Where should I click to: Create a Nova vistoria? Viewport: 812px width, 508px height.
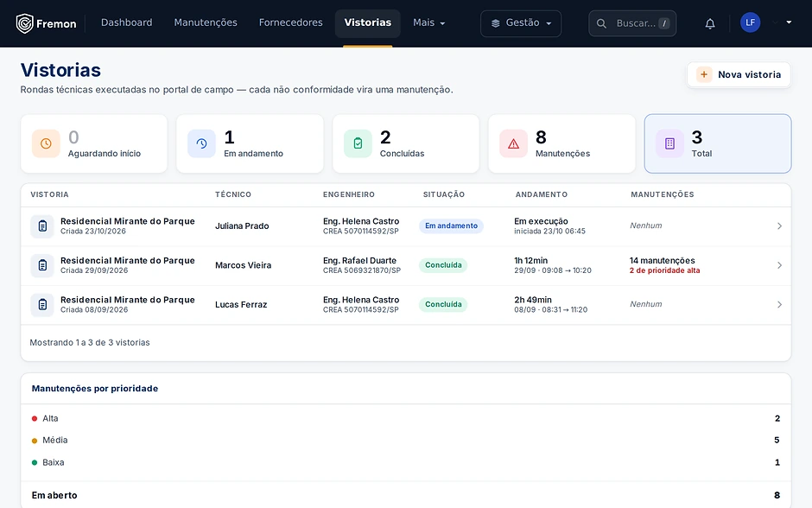[739, 74]
